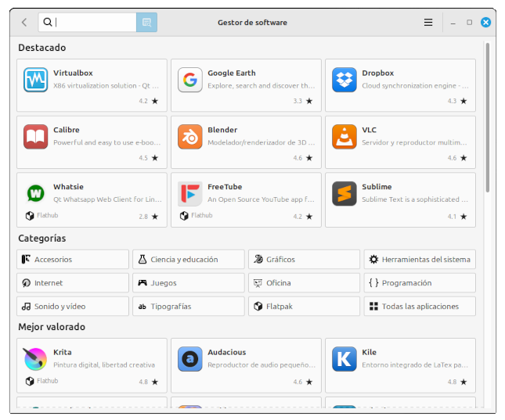Click Blender's Modelador/renderizador description
Viewport: 505px width, 420px height.
pyautogui.click(x=262, y=142)
